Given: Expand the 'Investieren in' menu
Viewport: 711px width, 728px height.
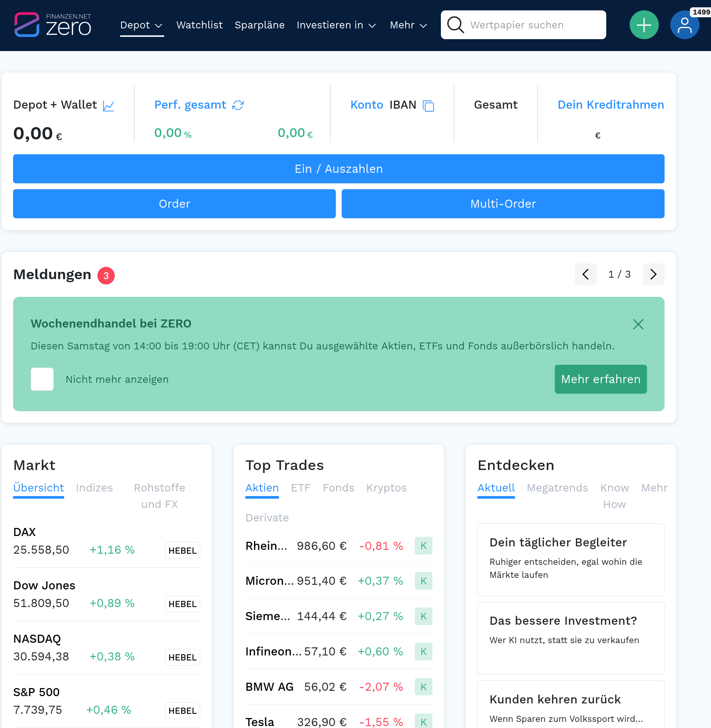Looking at the screenshot, I should pos(336,25).
